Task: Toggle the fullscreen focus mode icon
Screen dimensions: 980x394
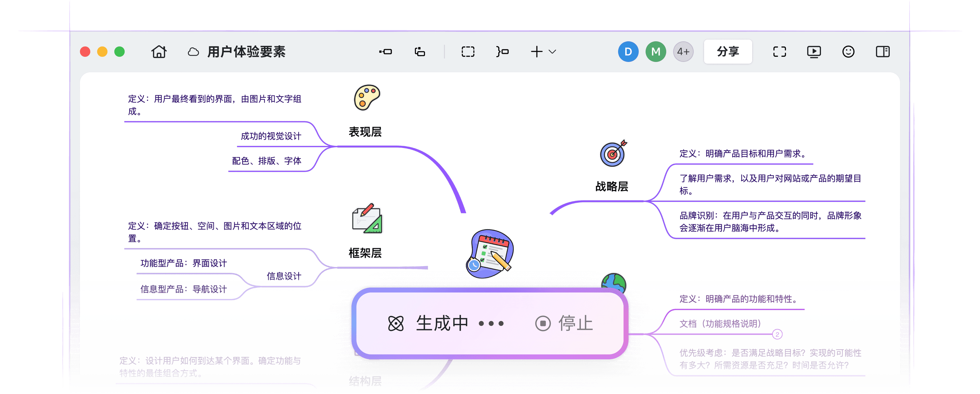Action: point(779,51)
